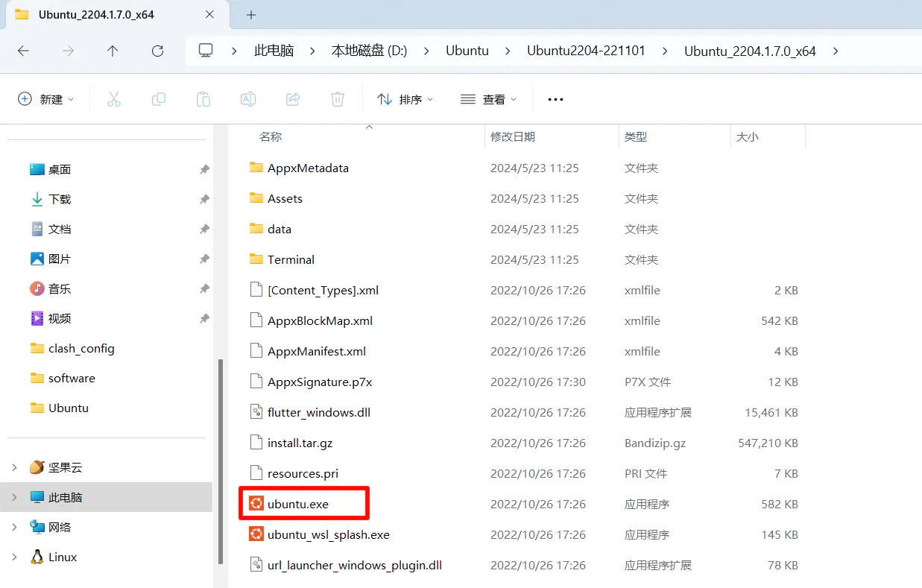922x588 pixels.
Task: Open 图片 in the sidebar
Action: [x=60, y=259]
